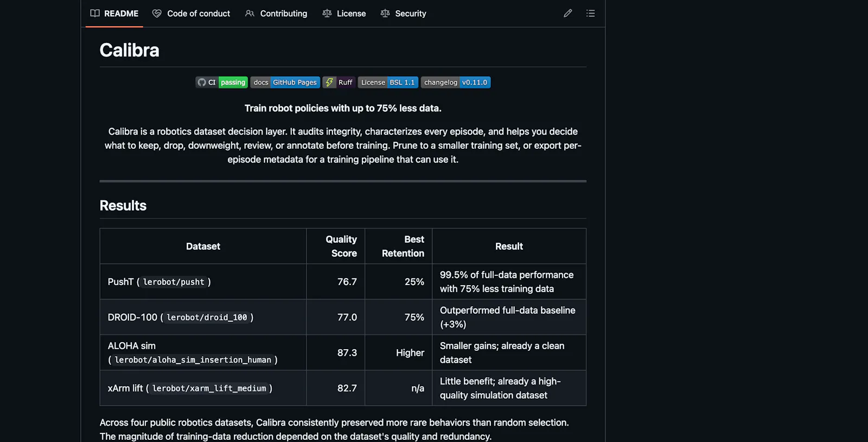The height and width of the screenshot is (442, 868).
Task: Click the 'Outperformed full-data baseline' result cell
Action: tap(509, 317)
